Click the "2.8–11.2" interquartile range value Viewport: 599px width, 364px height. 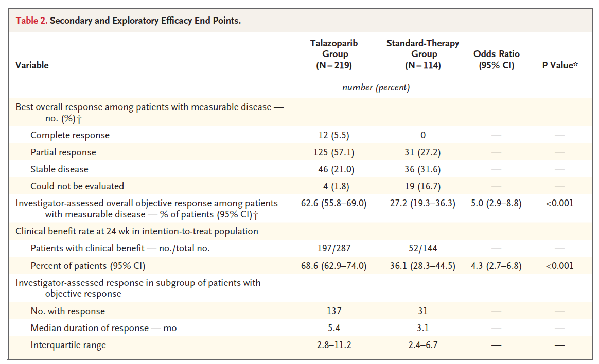pyautogui.click(x=333, y=345)
